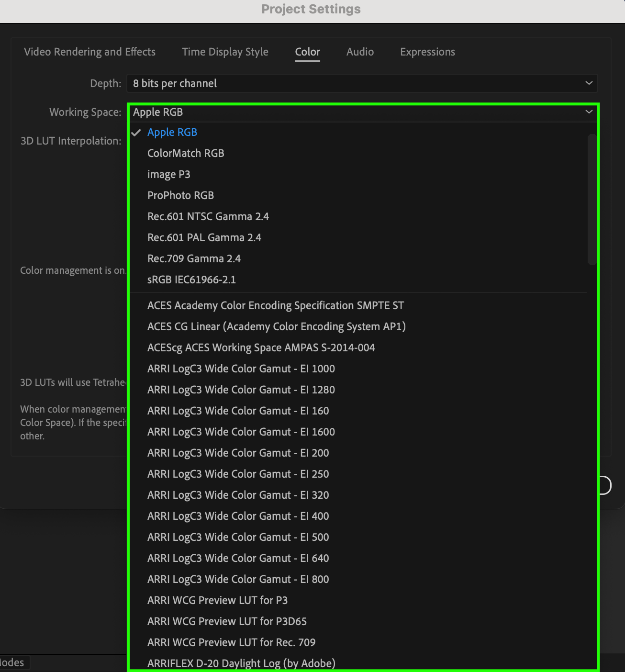Click the dropdown list scrollbar
625x672 pixels.
point(592,199)
